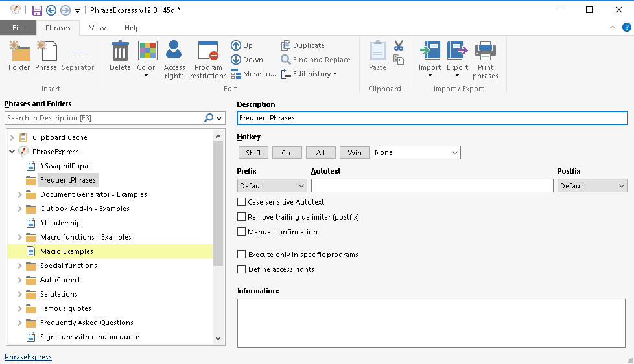This screenshot has height=364, width=634.
Task: Enable Manual confirmation
Action: click(x=241, y=232)
